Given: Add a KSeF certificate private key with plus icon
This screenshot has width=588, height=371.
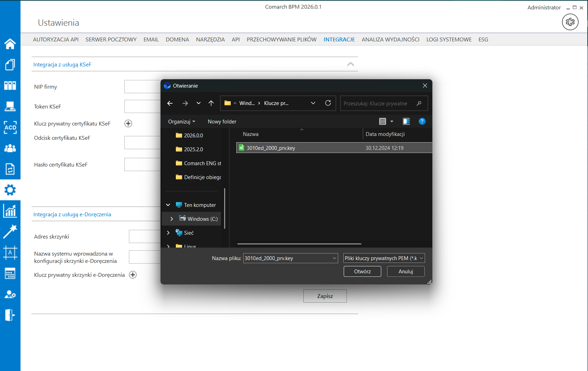Looking at the screenshot, I should [128, 123].
